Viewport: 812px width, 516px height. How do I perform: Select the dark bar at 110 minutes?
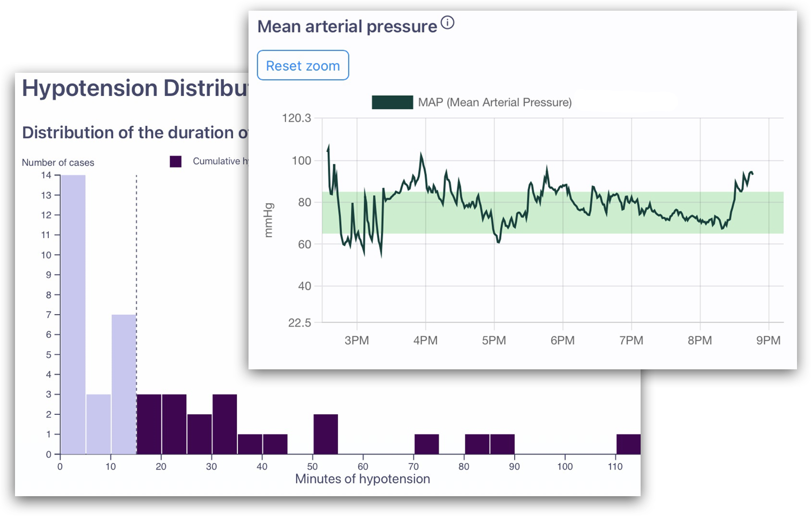click(x=628, y=444)
